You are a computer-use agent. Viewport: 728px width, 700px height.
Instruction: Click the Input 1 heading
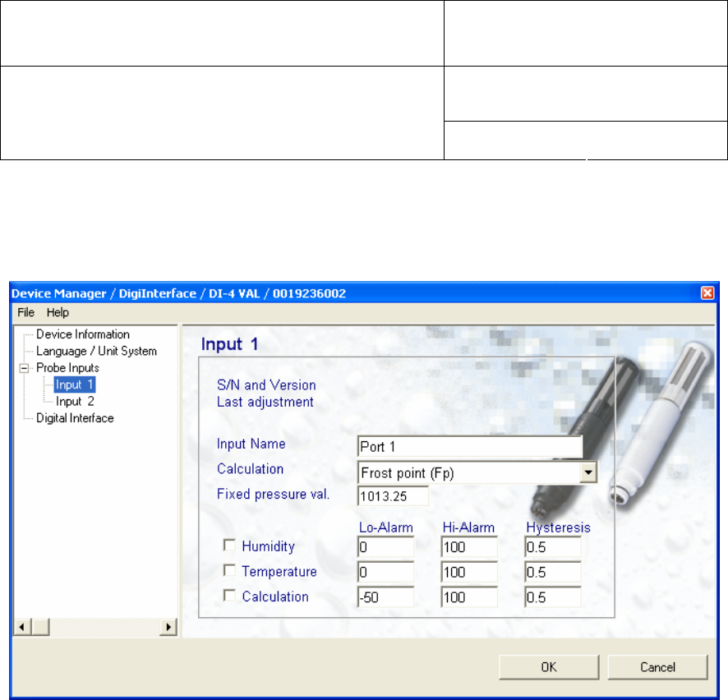pyautogui.click(x=229, y=344)
